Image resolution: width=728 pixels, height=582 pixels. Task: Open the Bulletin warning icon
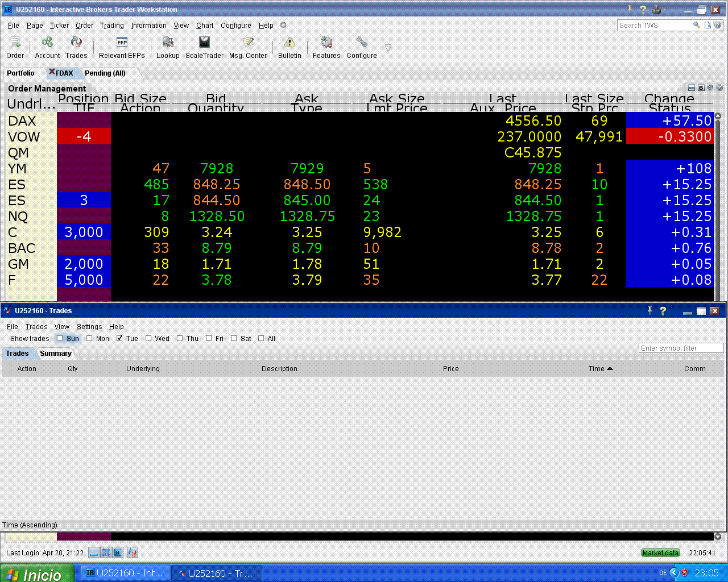click(x=289, y=43)
